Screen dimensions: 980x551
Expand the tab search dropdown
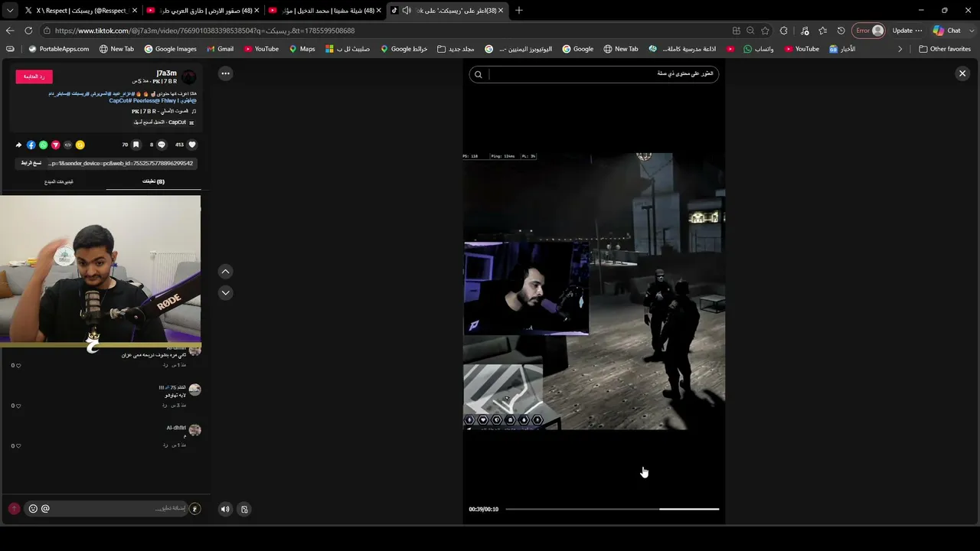tap(10, 10)
